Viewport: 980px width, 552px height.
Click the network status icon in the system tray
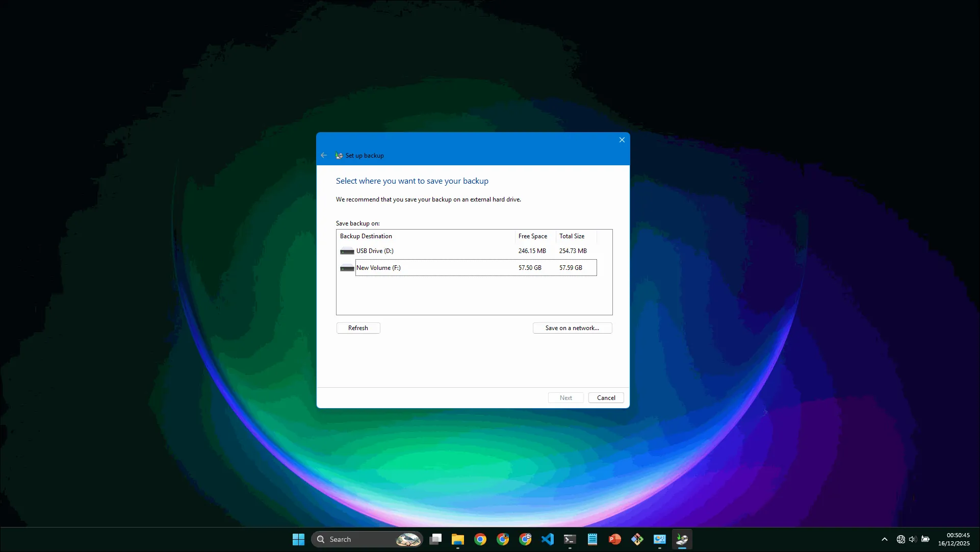[x=899, y=539]
